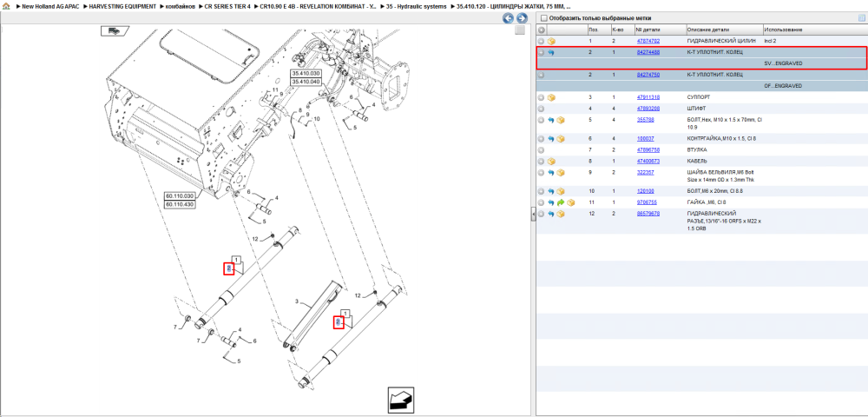Click the 'Описание детали' column header
Viewport: 868px width, 417px height.
tap(724, 30)
